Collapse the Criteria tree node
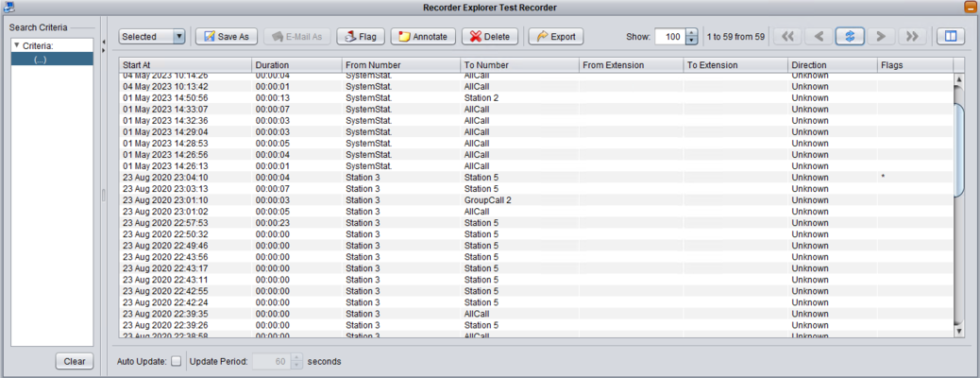 (17, 45)
